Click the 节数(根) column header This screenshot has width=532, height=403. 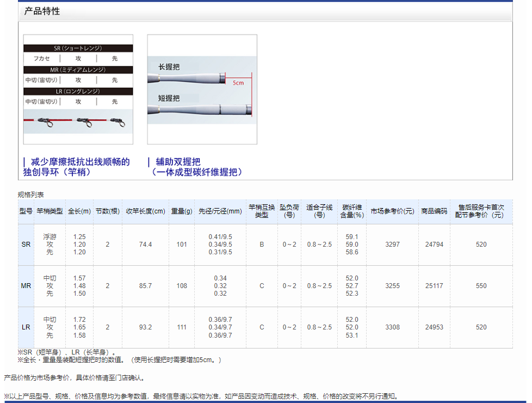[x=108, y=211]
